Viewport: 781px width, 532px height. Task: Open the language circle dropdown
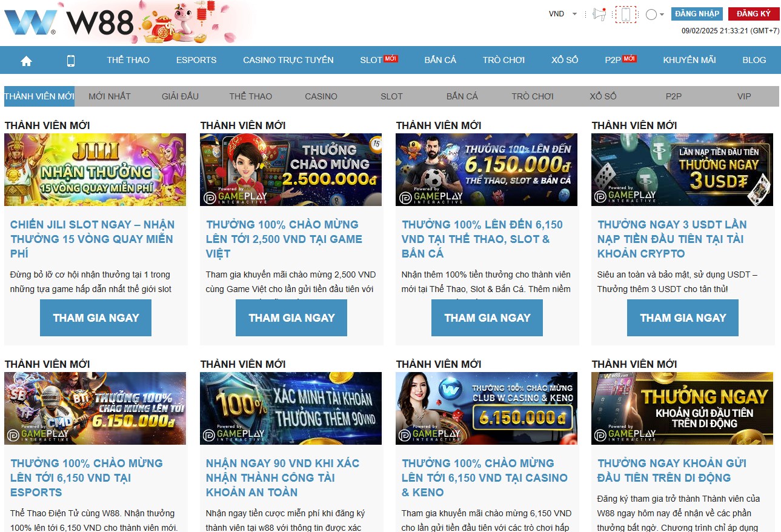tap(654, 15)
